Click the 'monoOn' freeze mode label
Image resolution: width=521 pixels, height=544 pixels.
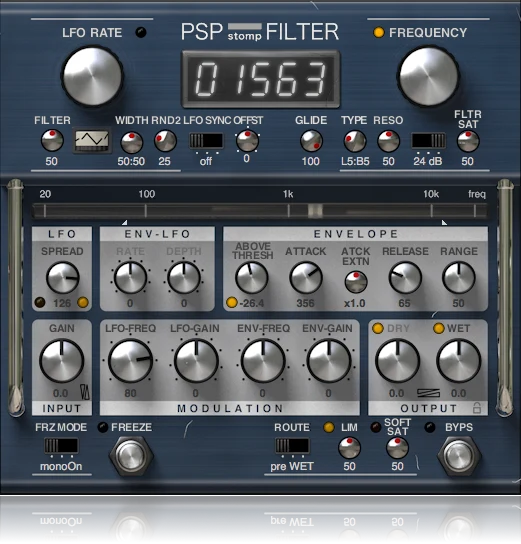(61, 466)
